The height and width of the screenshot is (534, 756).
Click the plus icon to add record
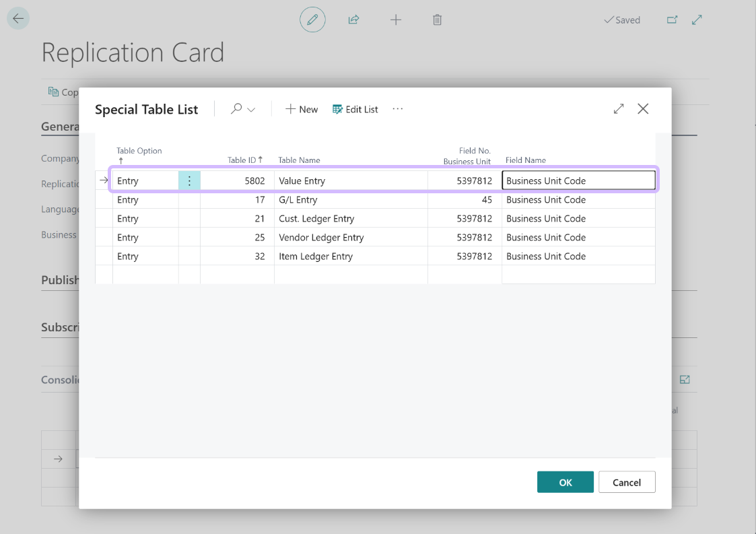click(x=396, y=20)
